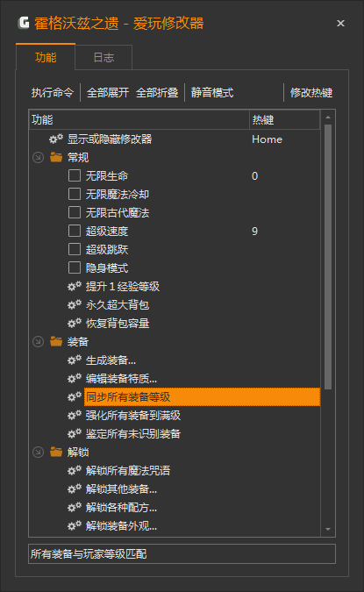This screenshot has height=592, width=364.
Task: Click gear icon for 解锁装备外观
Action: point(75,526)
